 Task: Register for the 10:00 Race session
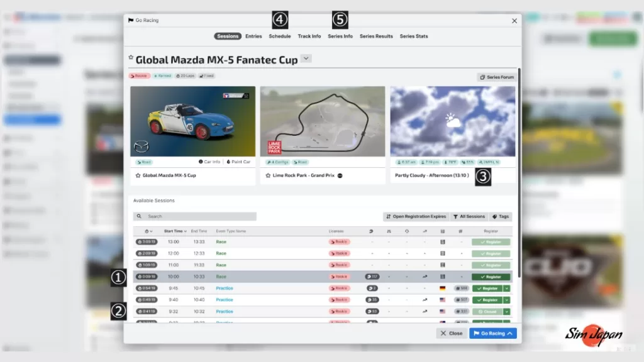(491, 277)
